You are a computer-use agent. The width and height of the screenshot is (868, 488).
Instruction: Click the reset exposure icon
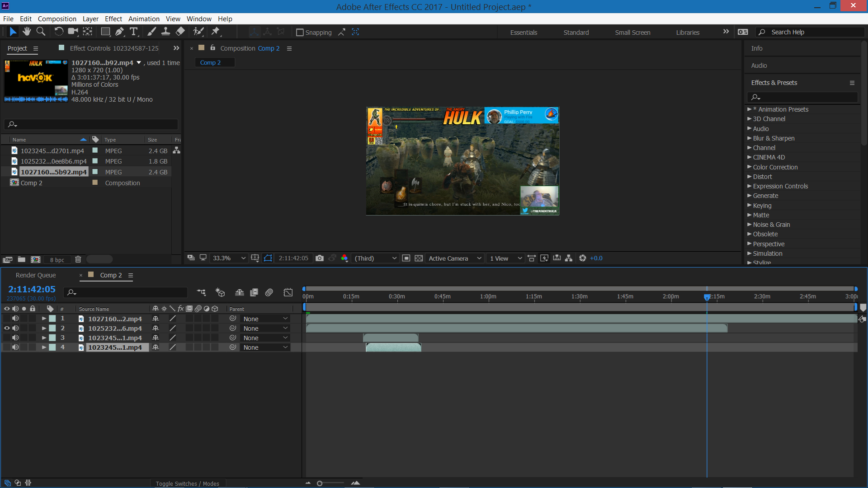pyautogui.click(x=583, y=258)
